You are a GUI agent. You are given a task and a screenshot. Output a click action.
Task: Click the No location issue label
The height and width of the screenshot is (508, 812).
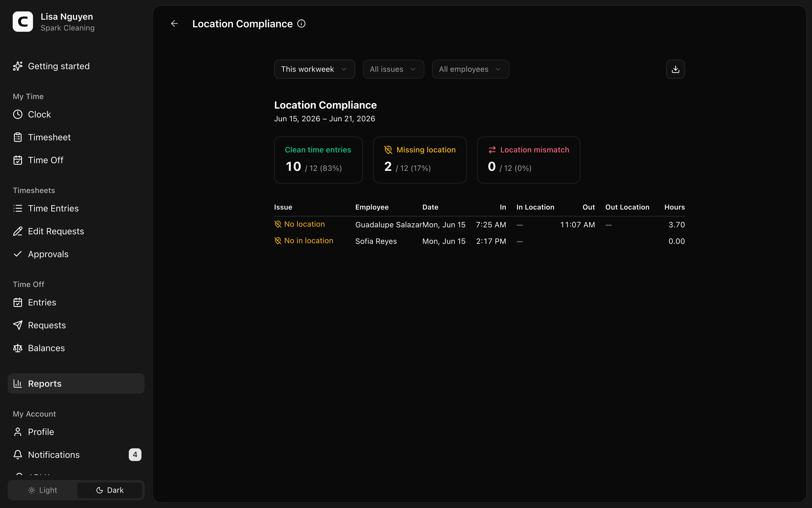tap(304, 224)
